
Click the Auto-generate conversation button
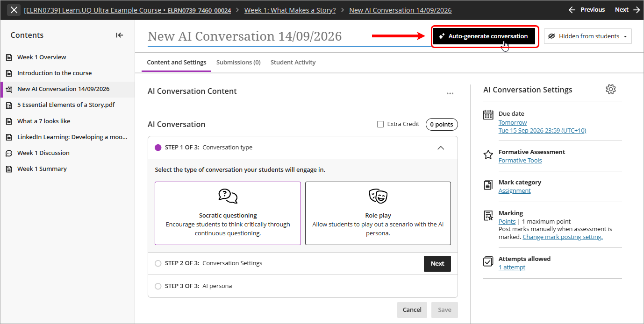coord(484,36)
